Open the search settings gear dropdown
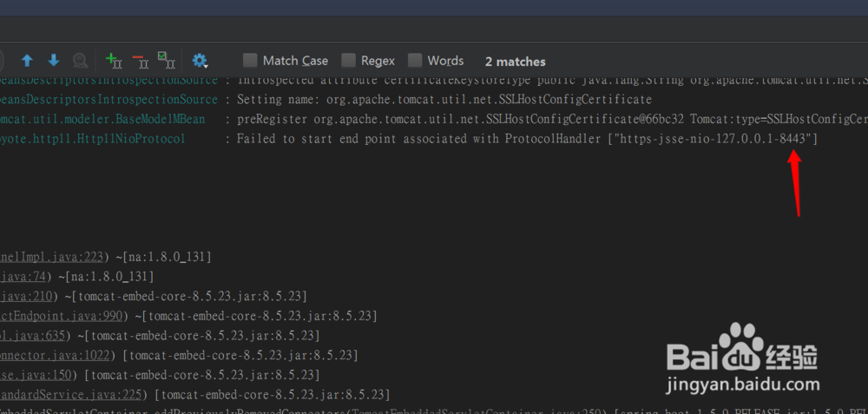868x414 pixels. [201, 61]
